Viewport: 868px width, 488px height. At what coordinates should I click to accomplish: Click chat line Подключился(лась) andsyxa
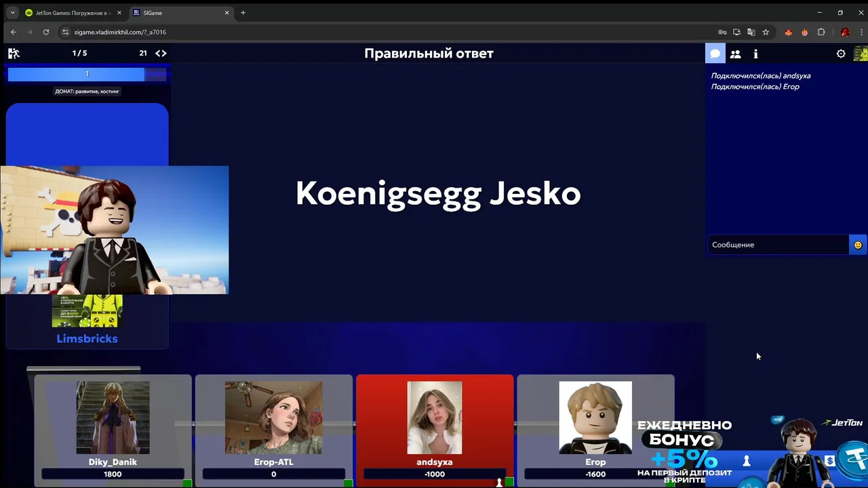pos(761,76)
